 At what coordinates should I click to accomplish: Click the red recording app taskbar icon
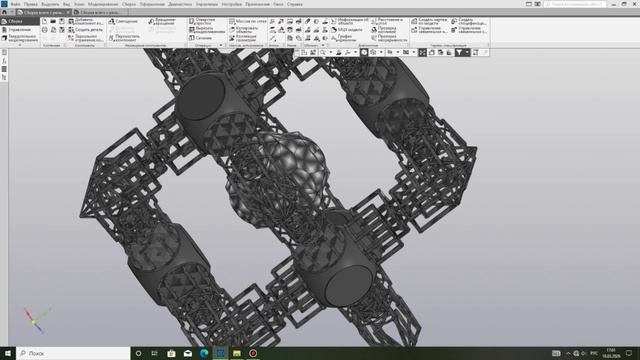pos(253,353)
